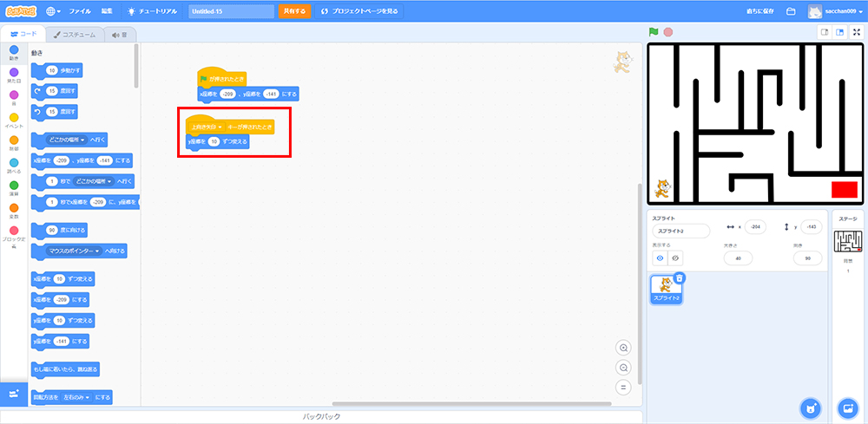The height and width of the screenshot is (424, 868).
Task: Hide the sprite using crossed-eye icon
Action: click(675, 258)
